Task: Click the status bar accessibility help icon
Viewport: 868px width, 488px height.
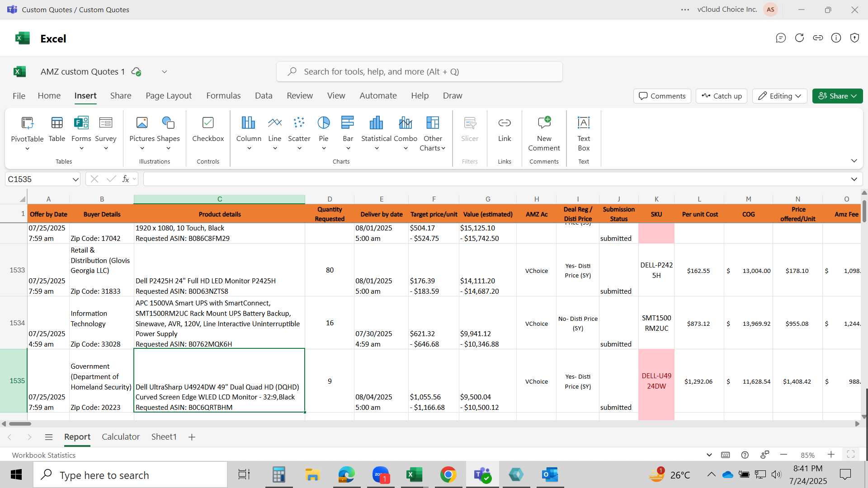Action: tap(745, 455)
